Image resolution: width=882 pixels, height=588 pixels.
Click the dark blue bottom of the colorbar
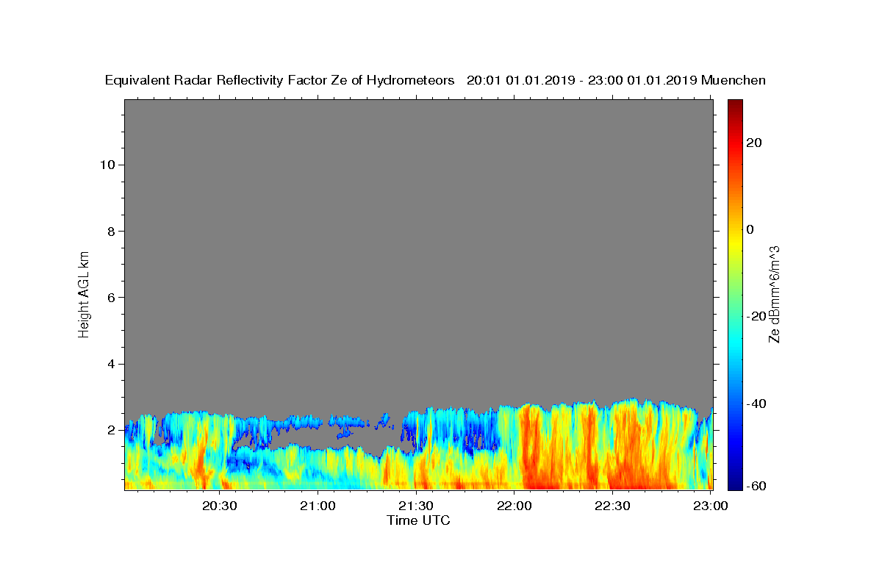click(734, 484)
